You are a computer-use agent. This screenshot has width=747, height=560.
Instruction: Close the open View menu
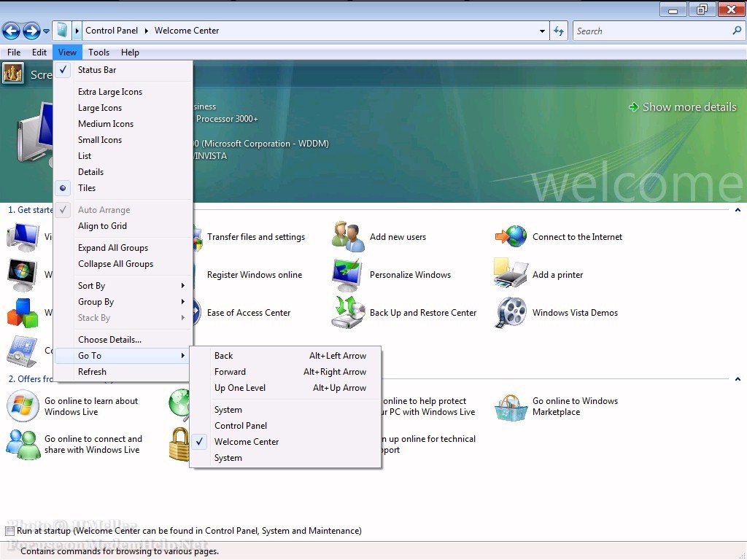(67, 52)
